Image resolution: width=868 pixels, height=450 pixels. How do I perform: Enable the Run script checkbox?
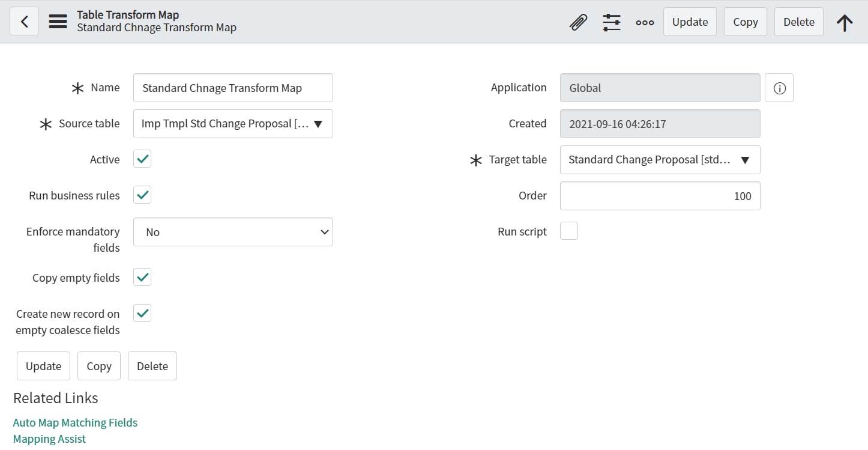click(569, 231)
